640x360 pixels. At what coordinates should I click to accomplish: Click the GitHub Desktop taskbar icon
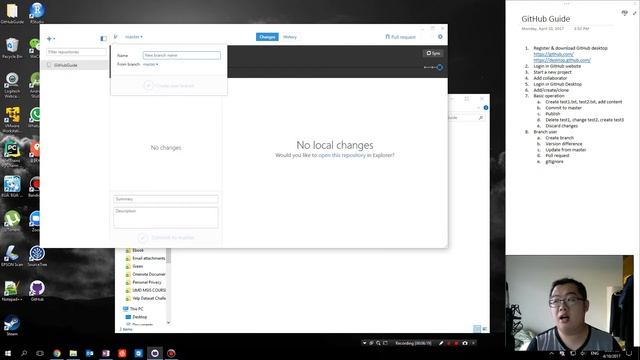click(x=155, y=353)
